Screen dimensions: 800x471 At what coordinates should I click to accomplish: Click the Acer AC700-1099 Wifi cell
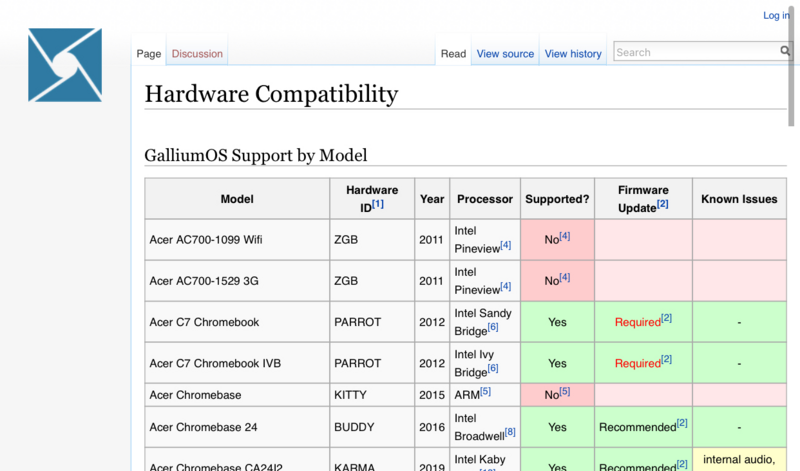(x=237, y=240)
